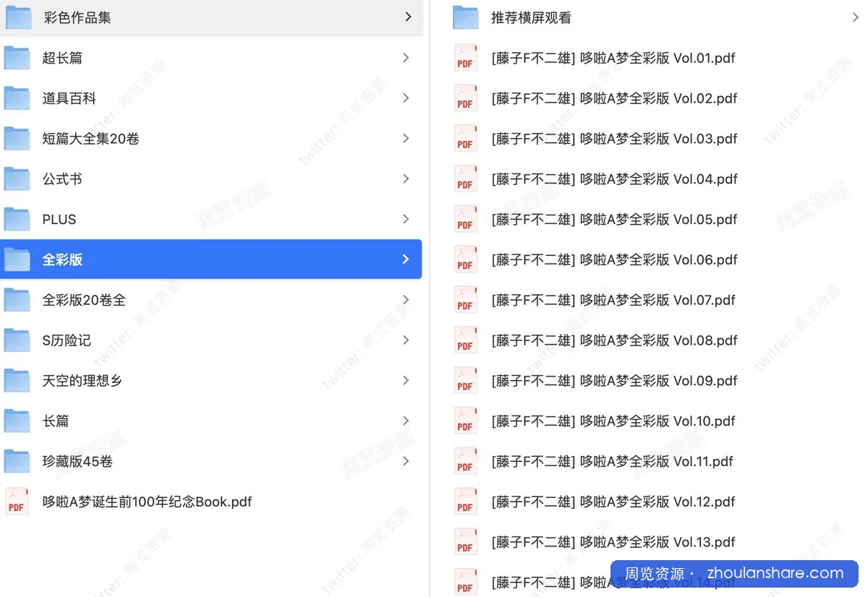Click the PDF icon for Vol.03.pdf
868x597 pixels.
[x=465, y=139]
